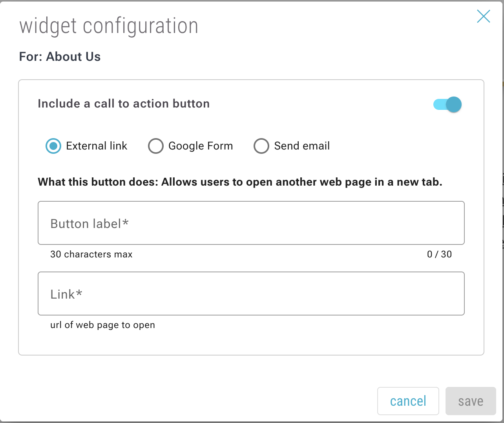
Task: Pick the Send email radio button
Action: pyautogui.click(x=261, y=146)
